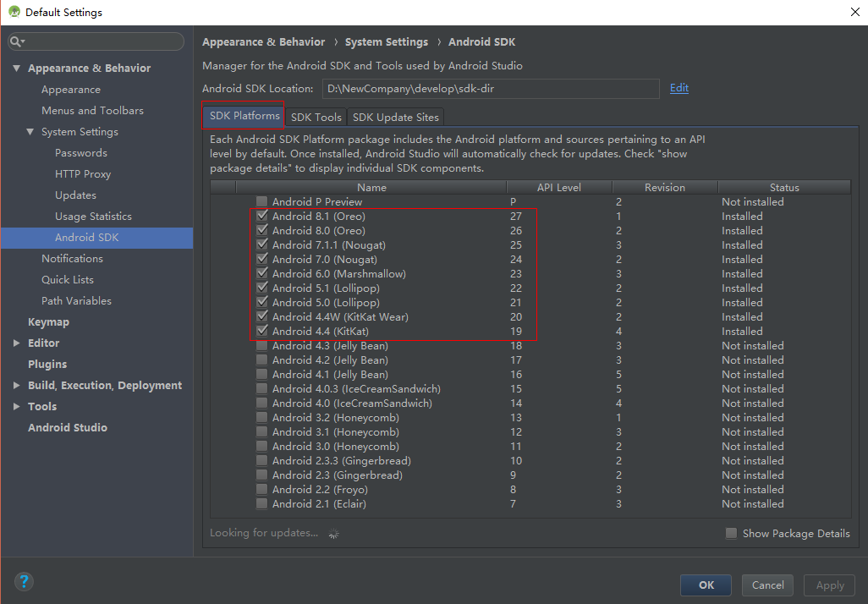Open Updates settings item
868x604 pixels.
[x=75, y=195]
